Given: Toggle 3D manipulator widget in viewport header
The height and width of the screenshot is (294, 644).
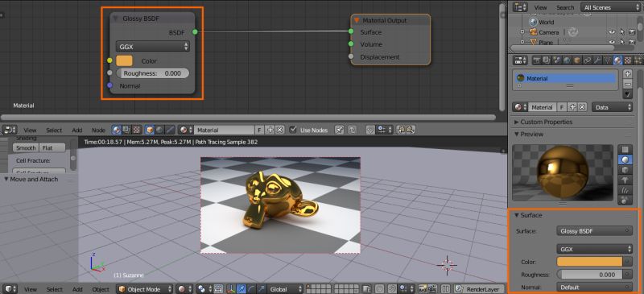Looking at the screenshot, I should 231,289.
